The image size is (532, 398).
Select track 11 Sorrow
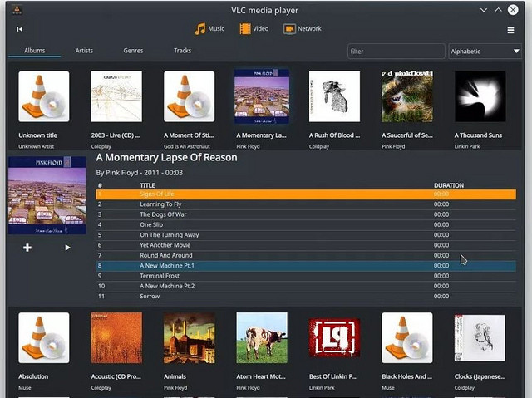pyautogui.click(x=306, y=297)
